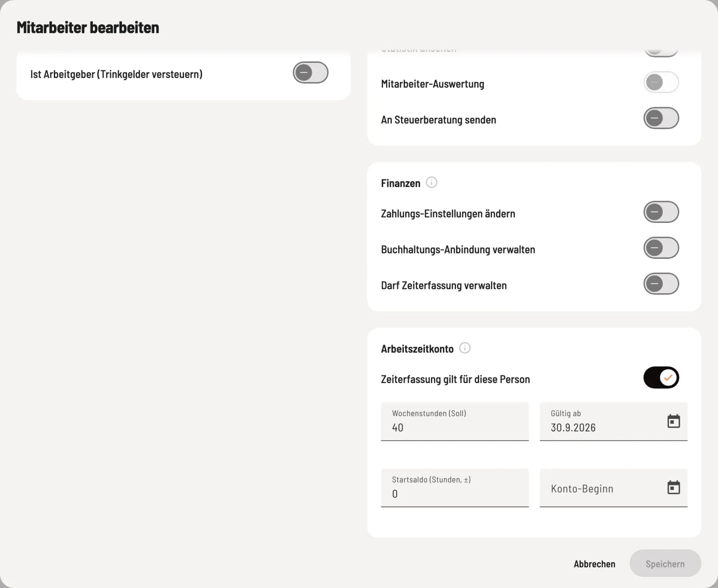Enable Zahlungs-Einstellungen ändern
The image size is (718, 588).
click(661, 212)
